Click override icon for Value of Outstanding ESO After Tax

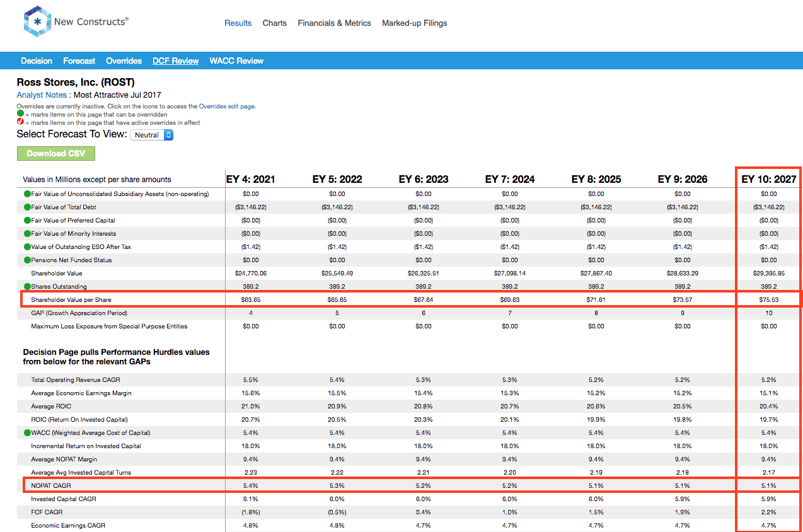pos(27,246)
